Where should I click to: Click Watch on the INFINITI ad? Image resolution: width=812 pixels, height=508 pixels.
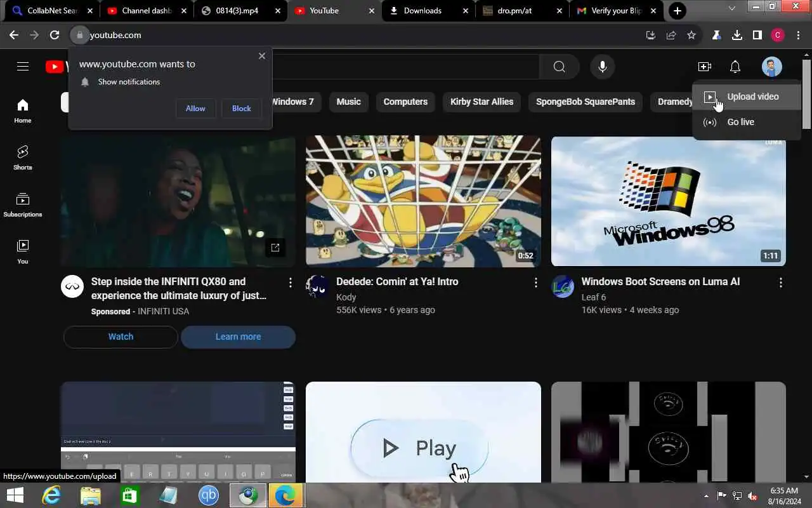tap(121, 337)
